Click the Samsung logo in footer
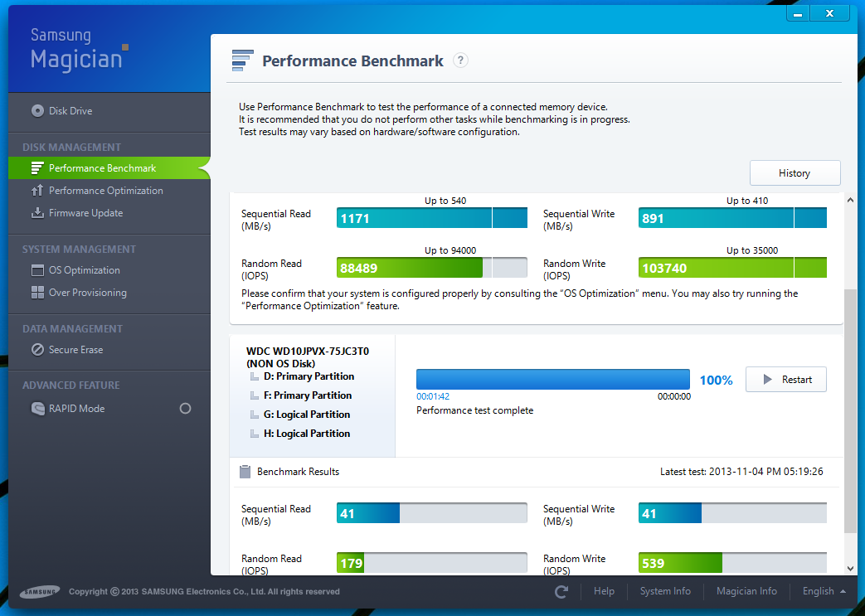 coord(40,592)
